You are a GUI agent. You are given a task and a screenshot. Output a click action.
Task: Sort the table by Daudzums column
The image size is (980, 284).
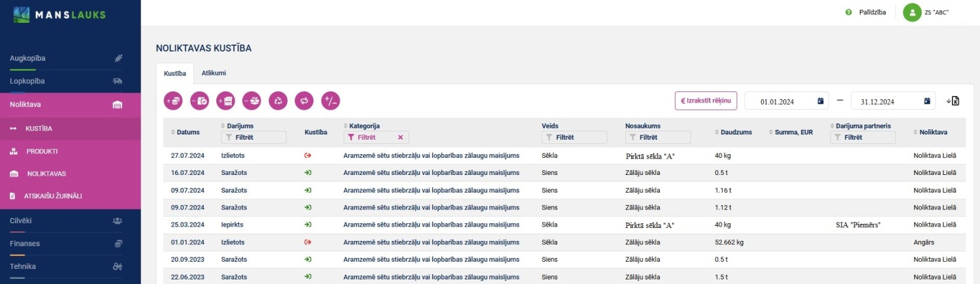click(x=736, y=132)
